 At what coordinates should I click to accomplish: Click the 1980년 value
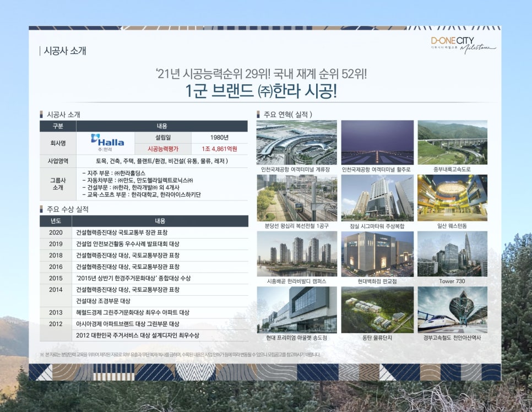pos(219,138)
